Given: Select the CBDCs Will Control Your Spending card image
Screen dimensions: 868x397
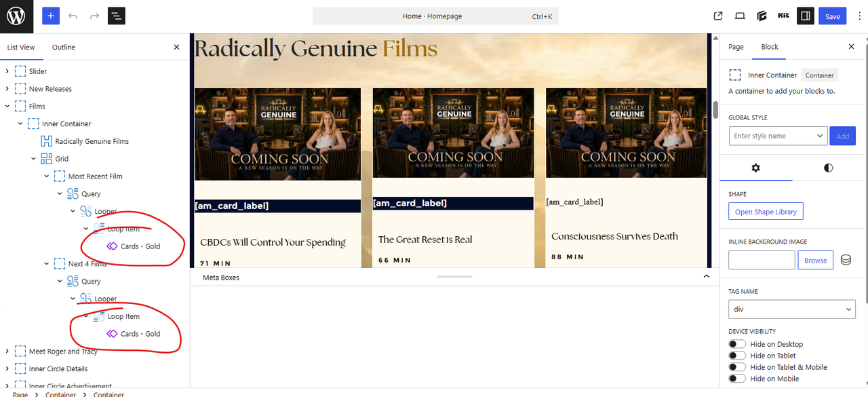Looking at the screenshot, I should pos(277,134).
